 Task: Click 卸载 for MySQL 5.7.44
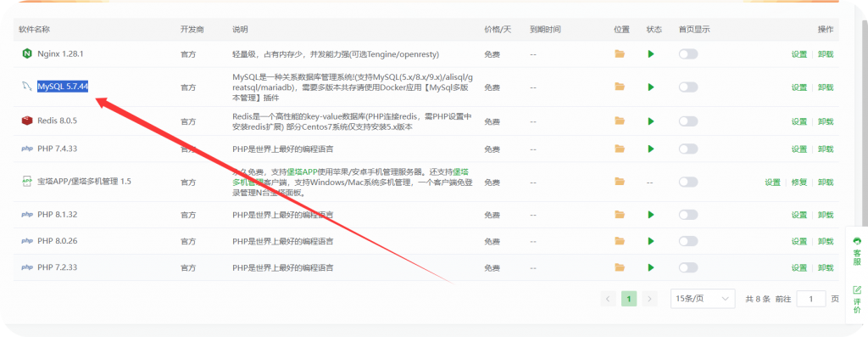(826, 87)
